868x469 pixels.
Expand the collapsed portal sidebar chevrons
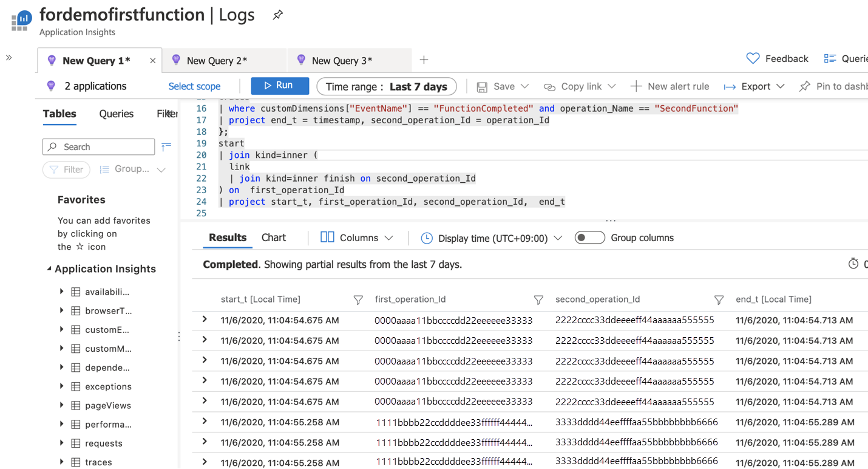[x=9, y=58]
